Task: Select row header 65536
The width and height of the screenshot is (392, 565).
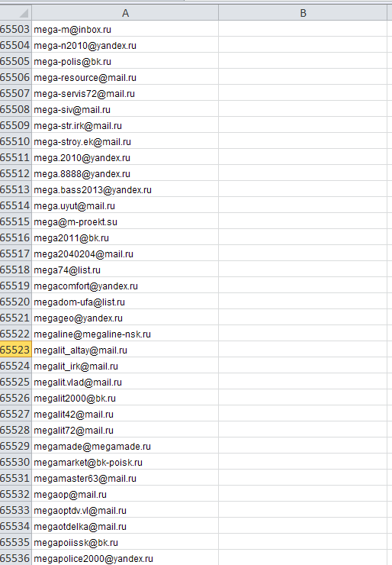Action: (x=15, y=559)
